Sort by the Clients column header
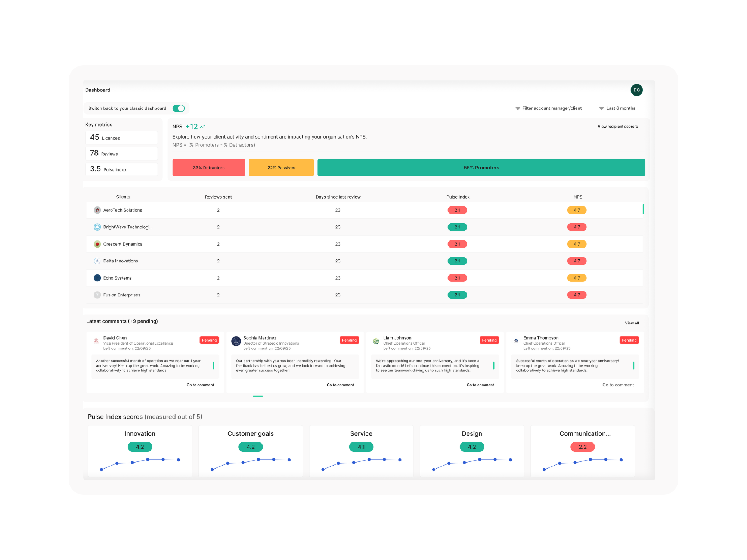Image resolution: width=747 pixels, height=560 pixels. click(x=123, y=197)
